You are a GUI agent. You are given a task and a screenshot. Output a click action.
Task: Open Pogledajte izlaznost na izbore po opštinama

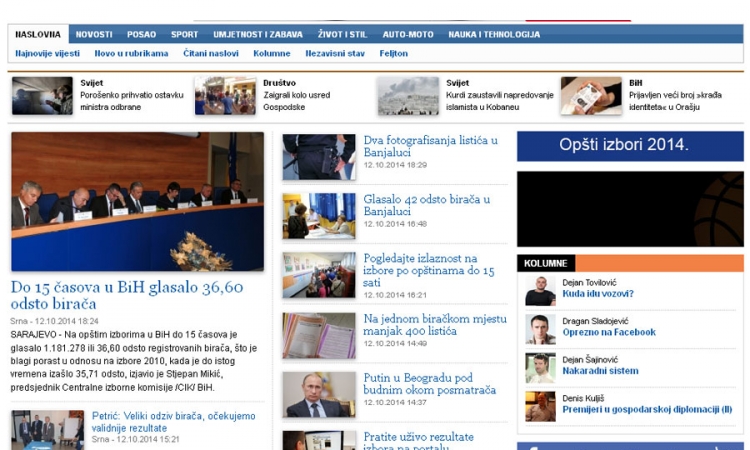pyautogui.click(x=429, y=270)
